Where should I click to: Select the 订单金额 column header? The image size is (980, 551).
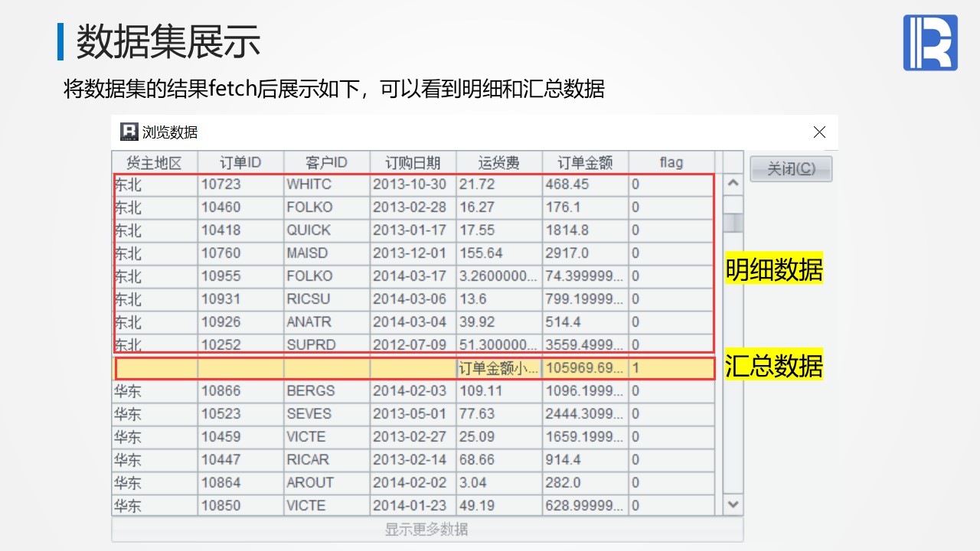click(x=586, y=162)
